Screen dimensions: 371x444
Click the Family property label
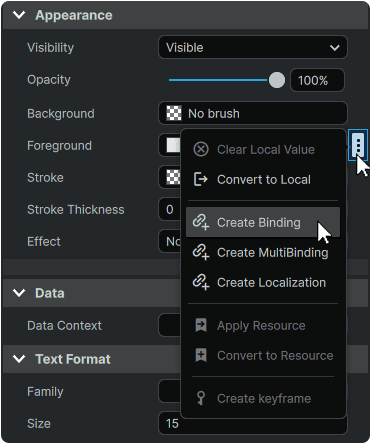[x=45, y=392]
